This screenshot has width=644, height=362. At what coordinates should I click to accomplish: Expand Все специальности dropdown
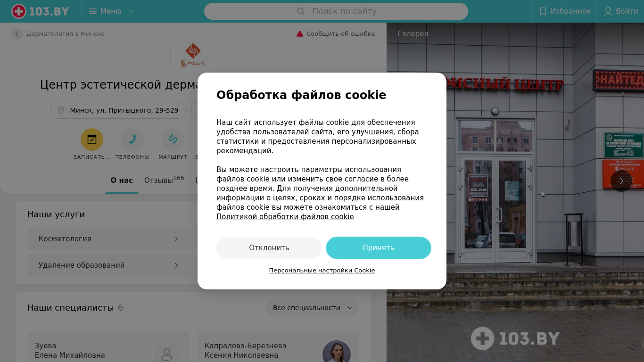(x=312, y=308)
